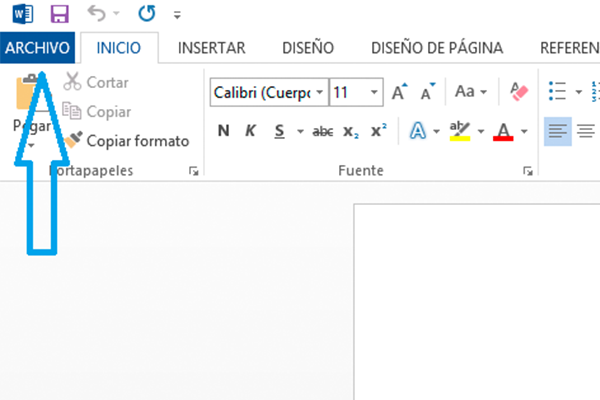Open the Fuente dialog launcher
Screen dimensions: 600x400
(528, 171)
